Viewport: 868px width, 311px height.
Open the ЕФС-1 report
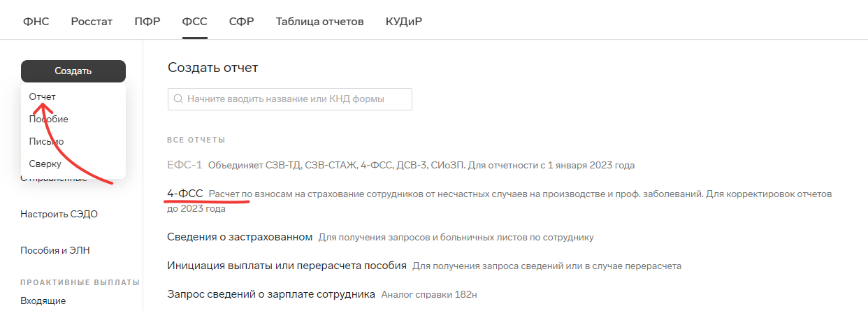pos(185,165)
